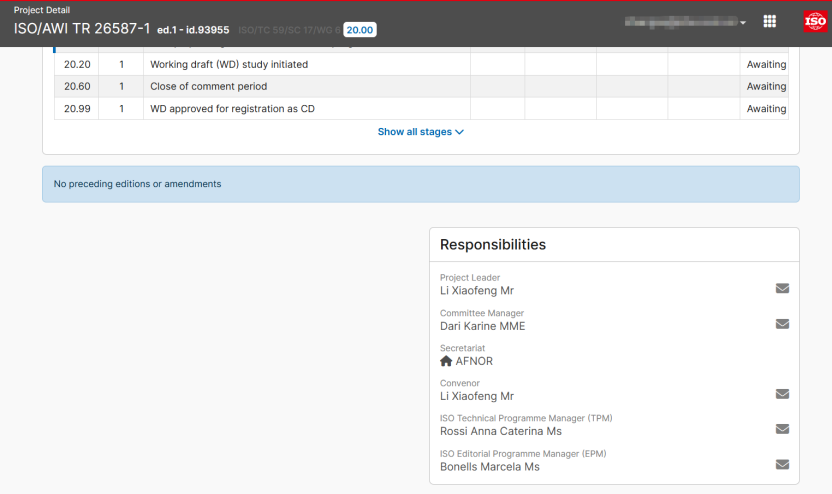
Task: Click the AFNOR secretariat name
Action: [474, 361]
